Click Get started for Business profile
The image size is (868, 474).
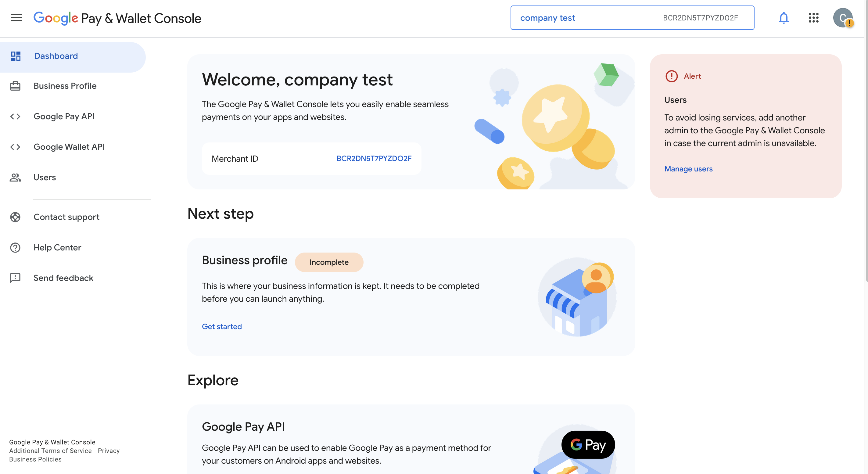tap(222, 326)
